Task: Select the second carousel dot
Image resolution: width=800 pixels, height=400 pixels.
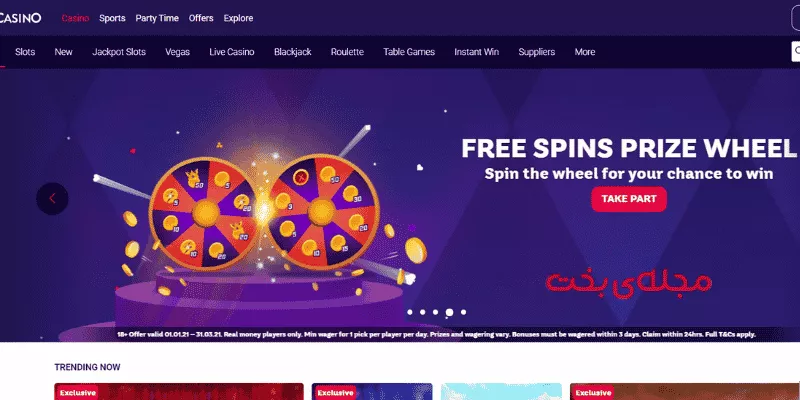Action: click(422, 312)
